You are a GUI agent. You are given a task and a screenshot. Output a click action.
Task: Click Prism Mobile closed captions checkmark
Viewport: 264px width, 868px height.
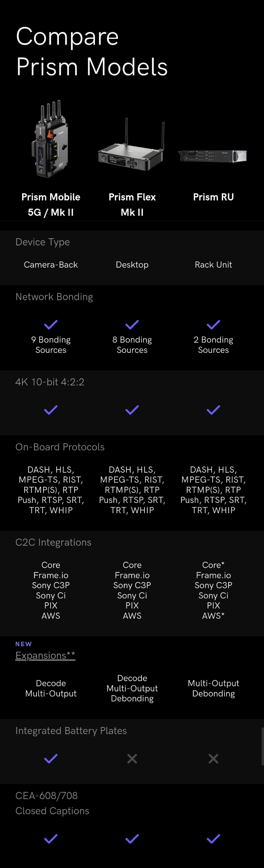pyautogui.click(x=51, y=839)
